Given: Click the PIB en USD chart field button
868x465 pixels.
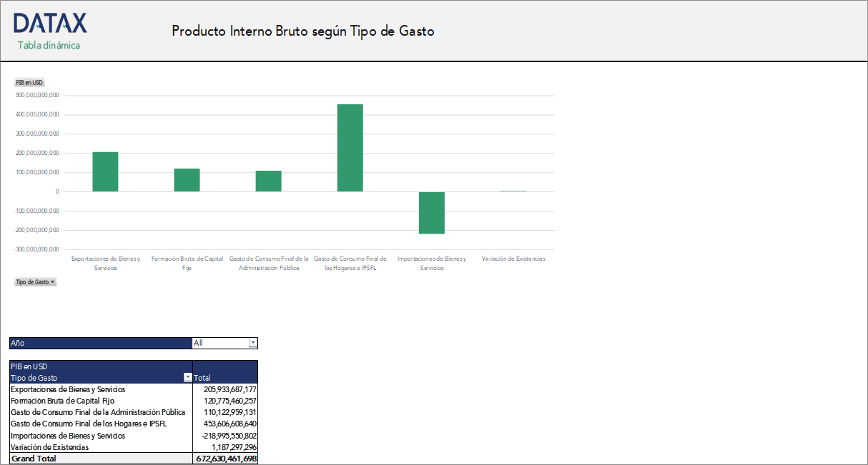Looking at the screenshot, I should coord(27,82).
